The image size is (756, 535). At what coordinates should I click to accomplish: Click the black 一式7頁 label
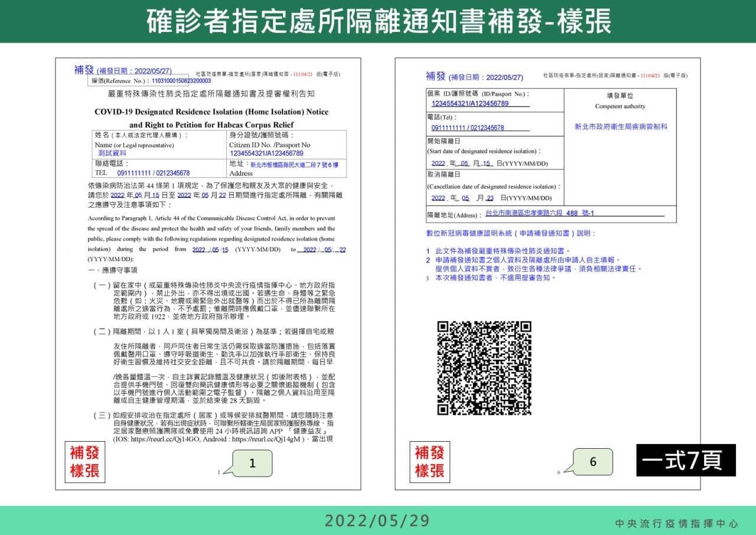point(686,460)
